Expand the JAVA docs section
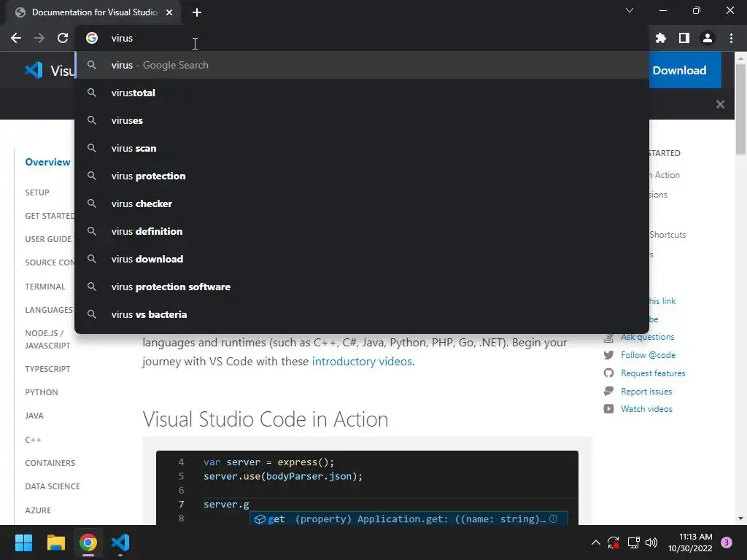The width and height of the screenshot is (747, 560). (34, 415)
